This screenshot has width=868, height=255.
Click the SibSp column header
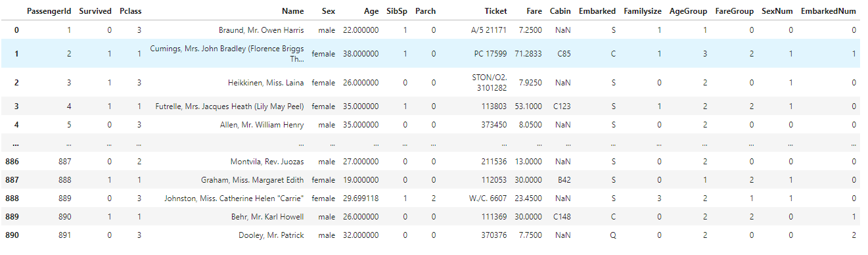(x=397, y=11)
